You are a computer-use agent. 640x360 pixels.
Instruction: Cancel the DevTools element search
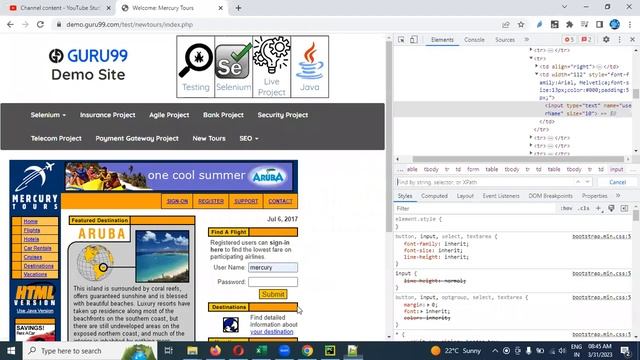(617, 182)
